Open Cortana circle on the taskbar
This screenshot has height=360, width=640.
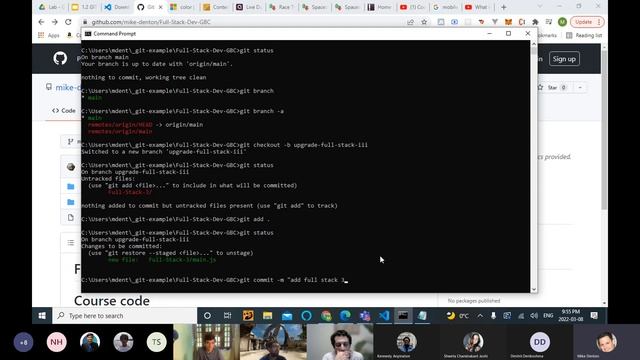coord(207,316)
